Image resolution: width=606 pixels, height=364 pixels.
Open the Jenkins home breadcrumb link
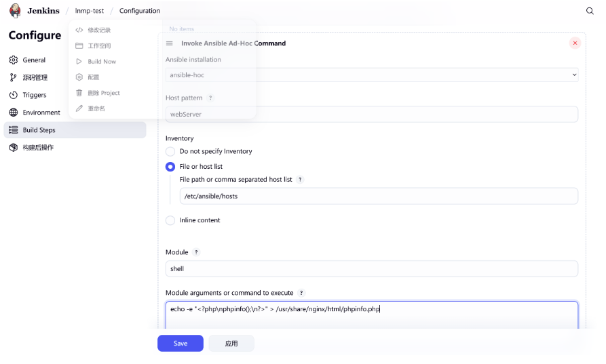click(x=43, y=11)
